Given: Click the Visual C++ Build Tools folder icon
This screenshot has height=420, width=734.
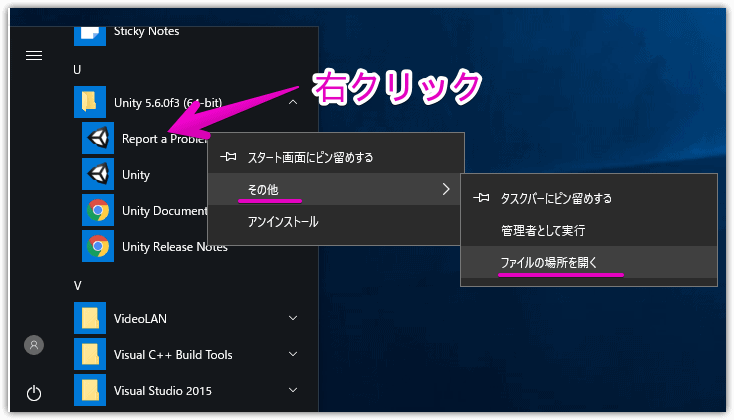Looking at the screenshot, I should pos(90,354).
